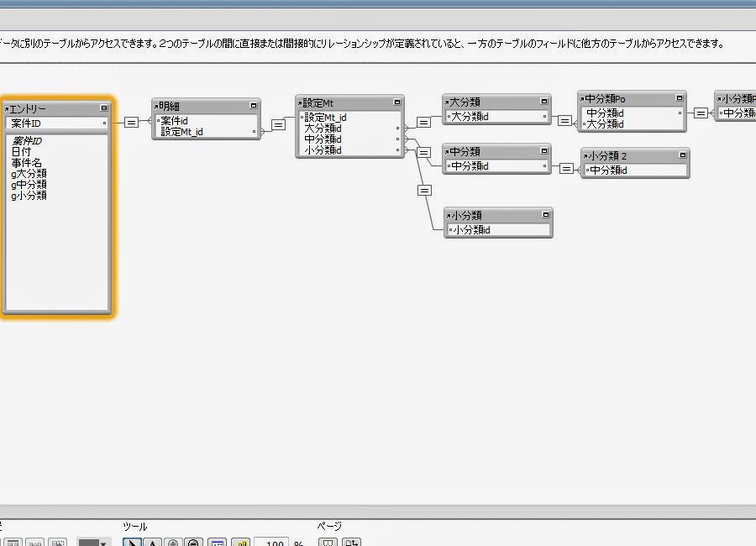
Task: Click the duplicate table icon
Action: click(x=57, y=543)
